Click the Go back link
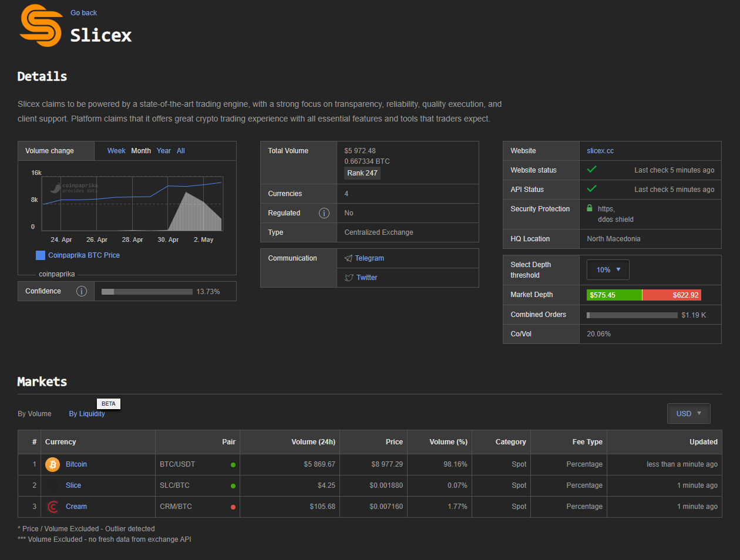This screenshot has width=740, height=560. pos(84,13)
